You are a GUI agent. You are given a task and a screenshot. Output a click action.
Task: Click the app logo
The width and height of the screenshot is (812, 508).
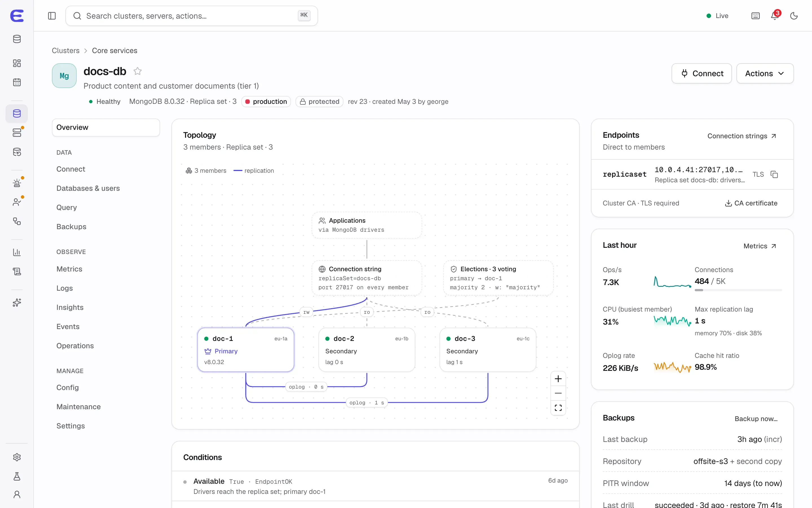[17, 16]
